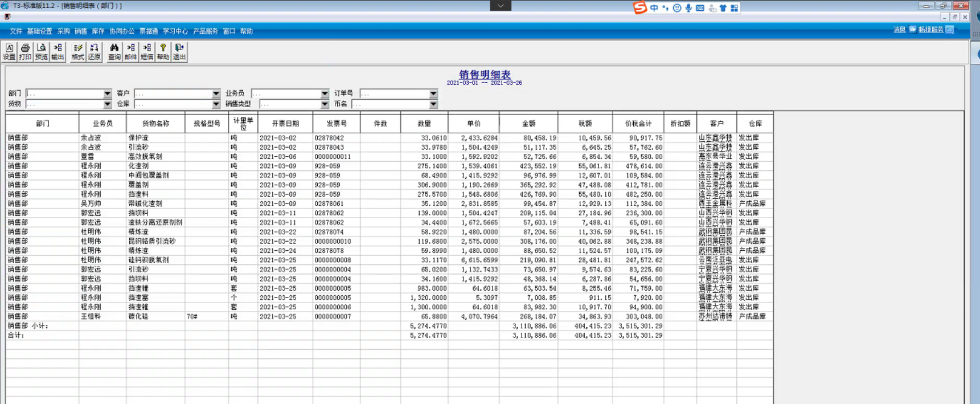Open the 学习中心 menu

click(x=175, y=31)
